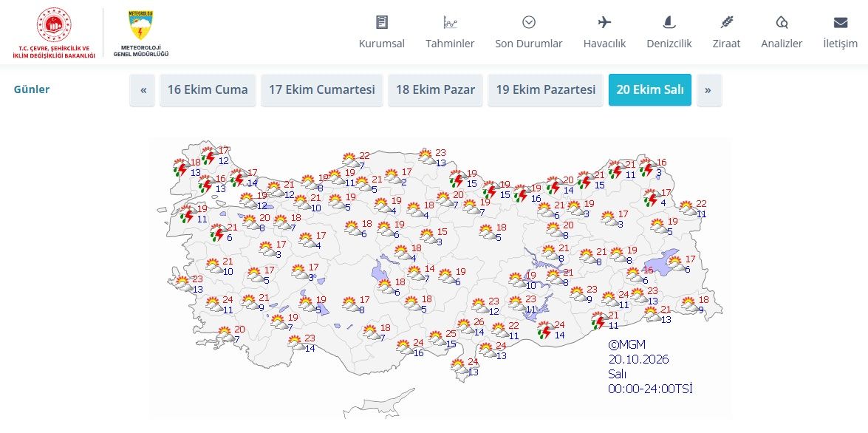
Task: Open the Kurumsal document icon
Action: click(x=381, y=22)
